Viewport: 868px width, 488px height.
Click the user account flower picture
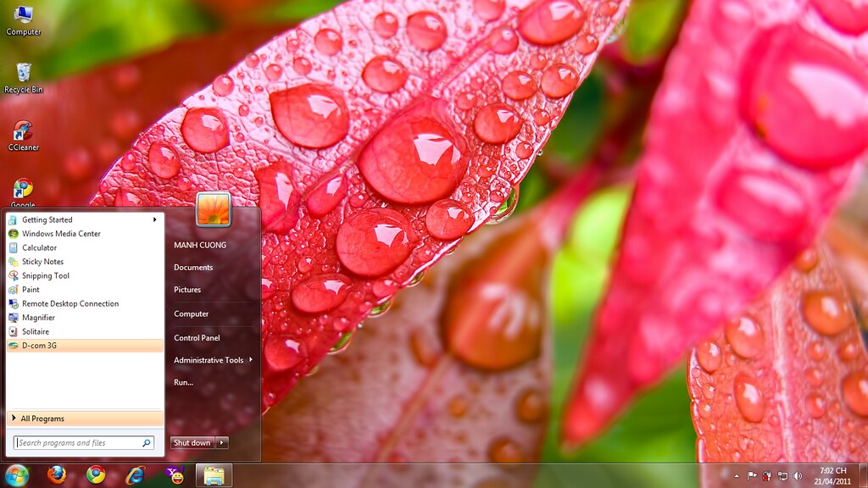(214, 209)
